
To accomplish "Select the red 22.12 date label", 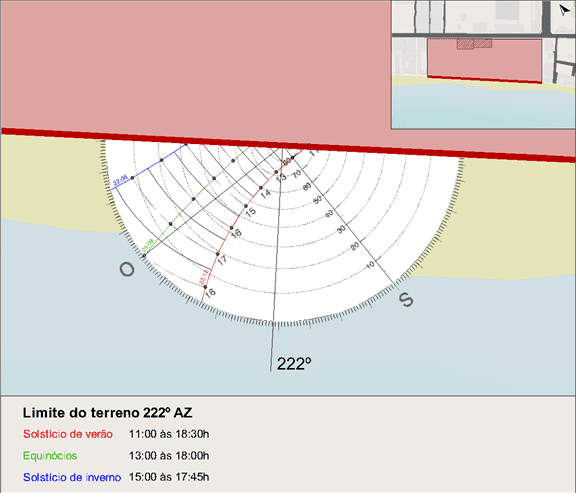I will [x=203, y=277].
